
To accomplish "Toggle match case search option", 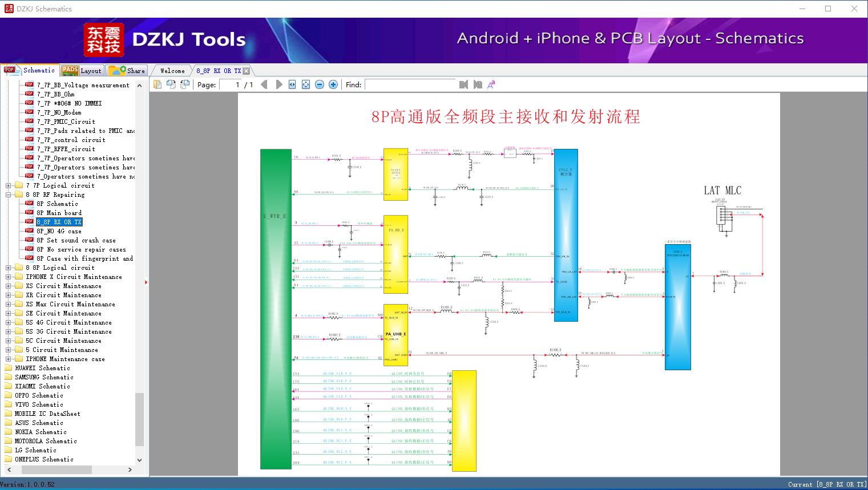I will pyautogui.click(x=491, y=84).
